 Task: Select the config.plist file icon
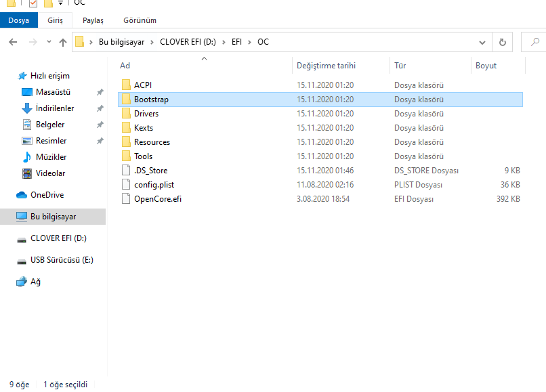click(125, 185)
